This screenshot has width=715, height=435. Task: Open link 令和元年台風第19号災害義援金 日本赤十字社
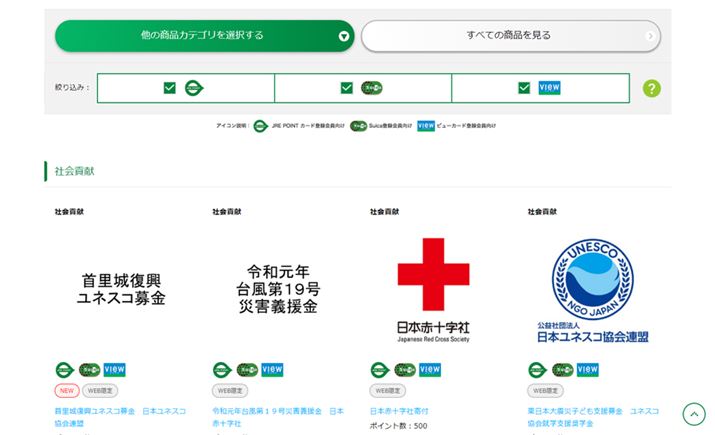(278, 417)
